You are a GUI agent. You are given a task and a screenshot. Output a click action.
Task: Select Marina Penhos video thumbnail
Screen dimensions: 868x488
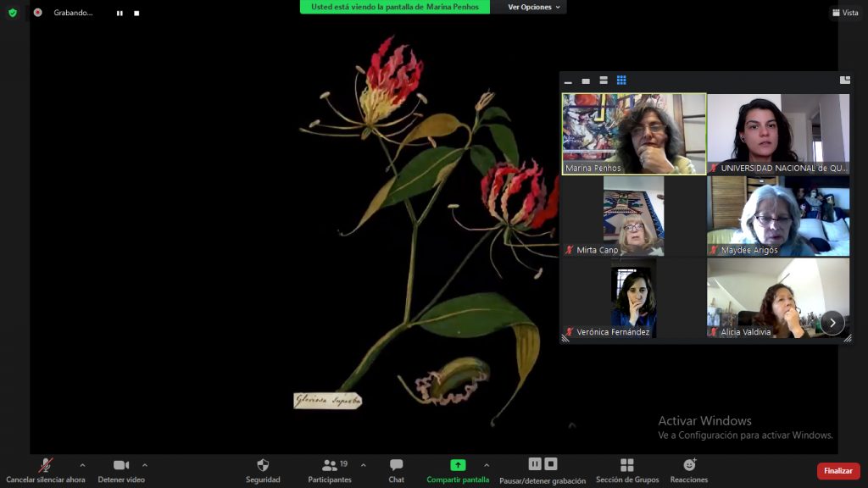point(633,134)
